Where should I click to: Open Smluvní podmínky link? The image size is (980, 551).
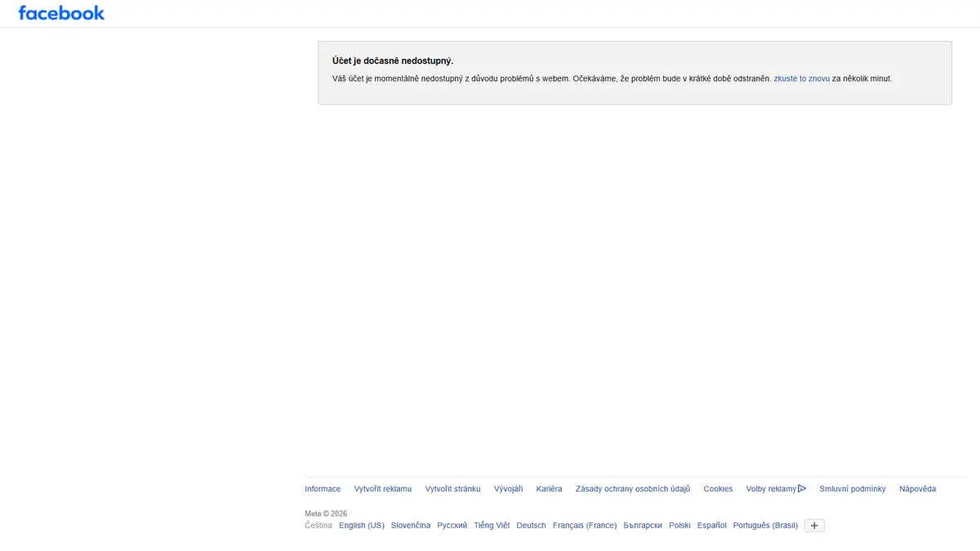[x=853, y=489]
